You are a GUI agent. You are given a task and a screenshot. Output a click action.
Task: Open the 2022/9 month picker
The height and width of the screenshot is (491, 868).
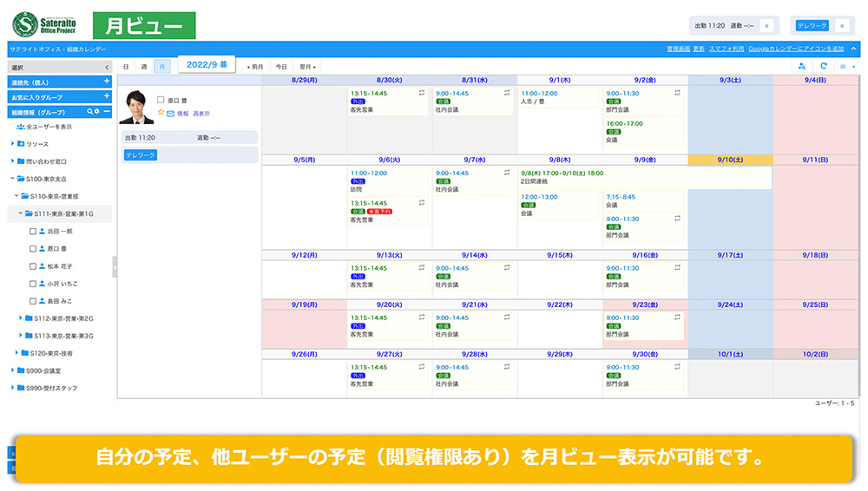coord(207,64)
